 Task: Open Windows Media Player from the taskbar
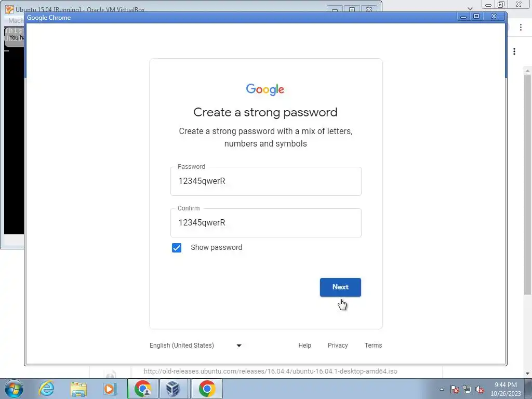110,389
